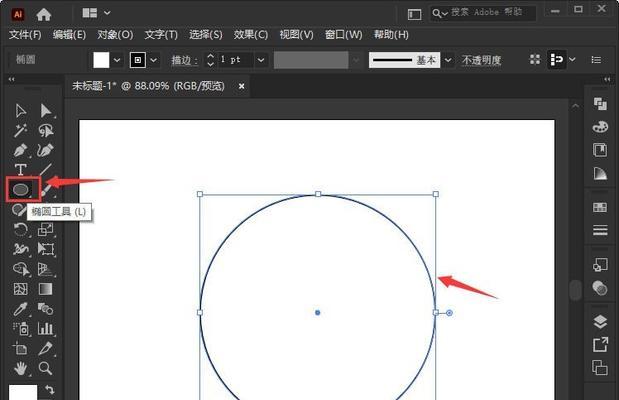Screen dimensions: 619x400
Task: Open the 窗口(W) menu
Action: point(343,35)
